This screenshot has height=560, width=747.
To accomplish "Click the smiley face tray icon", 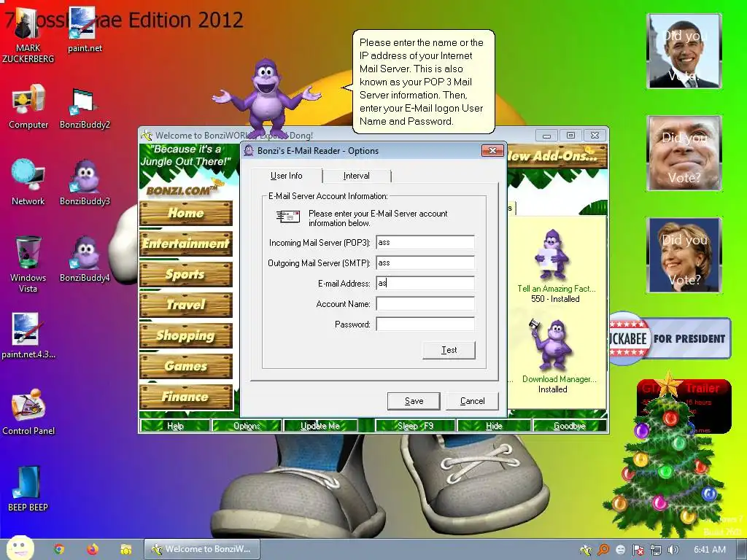I will (620, 550).
